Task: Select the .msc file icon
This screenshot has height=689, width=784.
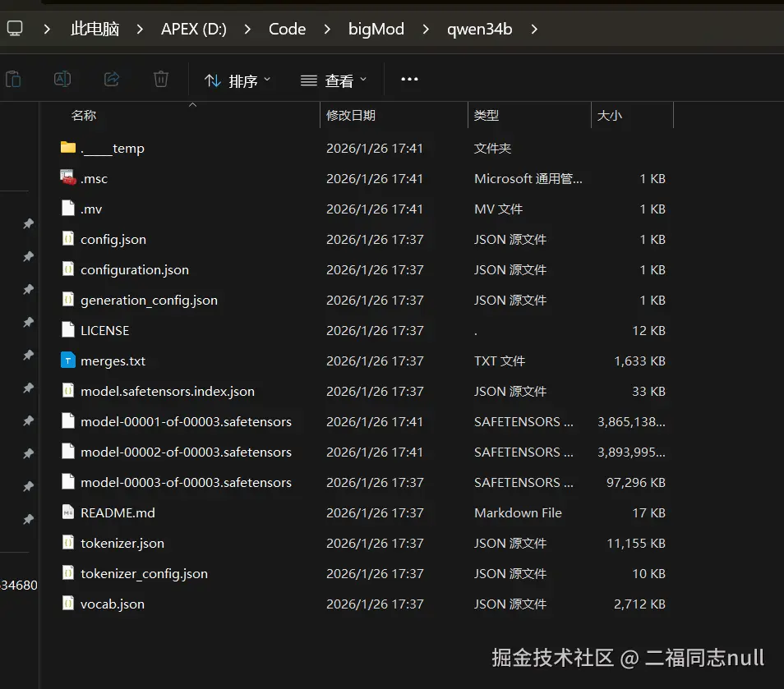Action: 68,177
